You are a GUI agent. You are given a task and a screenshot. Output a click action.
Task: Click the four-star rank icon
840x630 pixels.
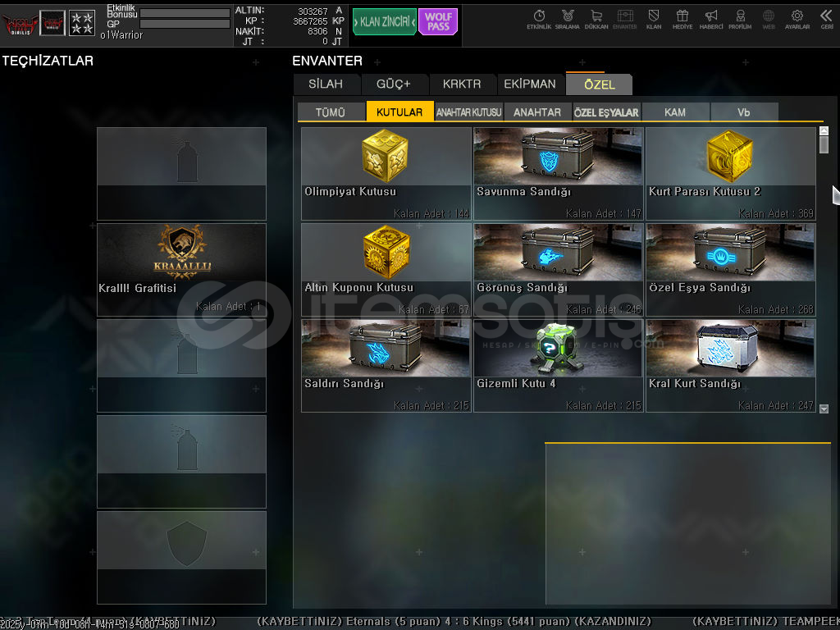tap(82, 23)
